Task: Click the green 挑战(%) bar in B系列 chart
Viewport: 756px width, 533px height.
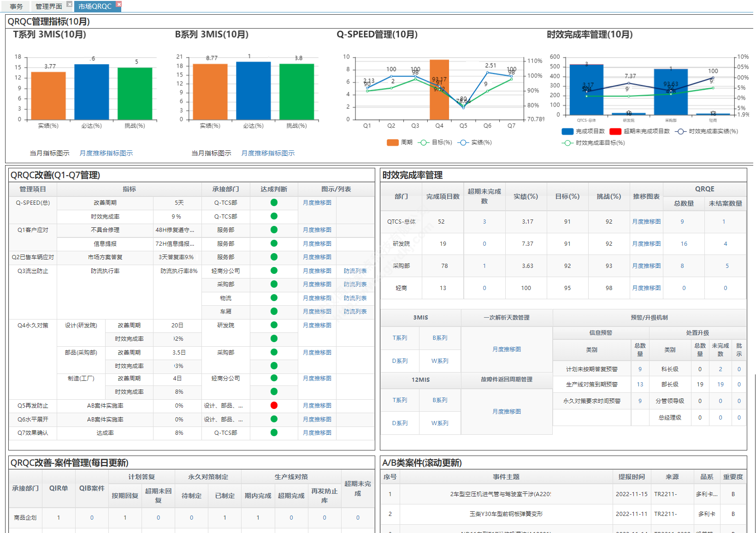Action: click(296, 92)
